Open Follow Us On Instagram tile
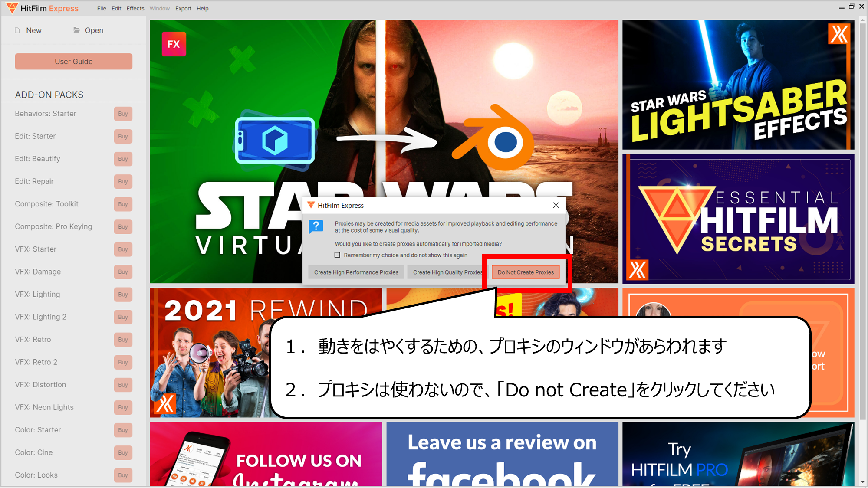 point(266,454)
